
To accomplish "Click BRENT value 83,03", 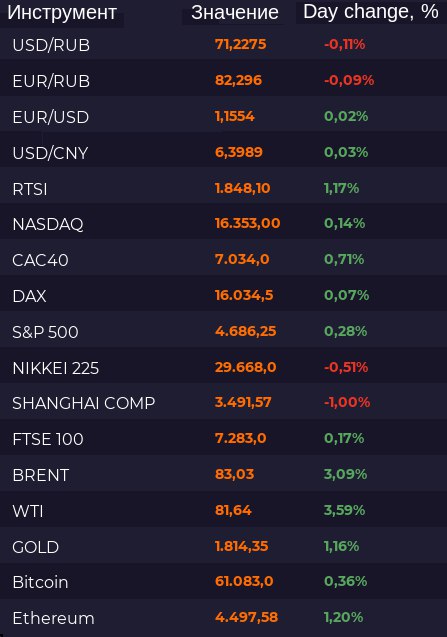I will pyautogui.click(x=234, y=474).
